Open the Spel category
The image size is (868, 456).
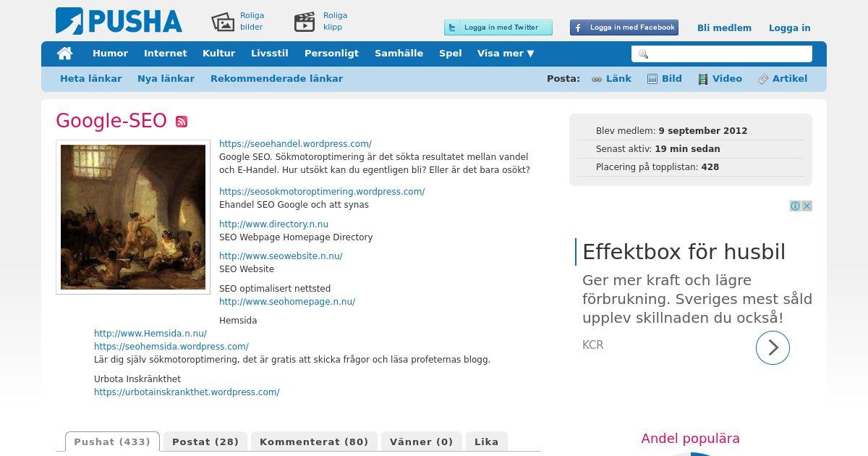[451, 54]
